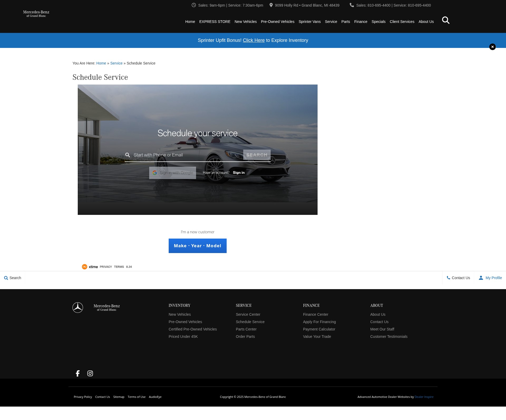506x420 pixels.
Task: Click the xtime version 8.34 text
Action: tap(129, 267)
